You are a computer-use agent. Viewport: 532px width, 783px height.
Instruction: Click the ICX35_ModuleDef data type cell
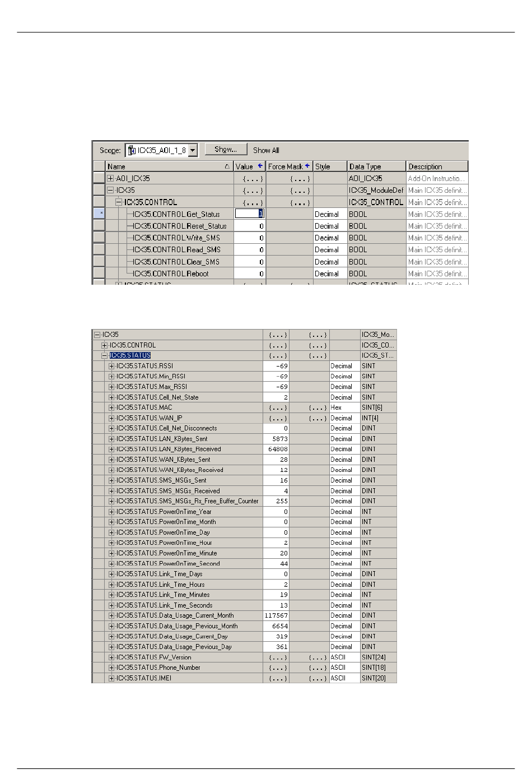click(376, 190)
